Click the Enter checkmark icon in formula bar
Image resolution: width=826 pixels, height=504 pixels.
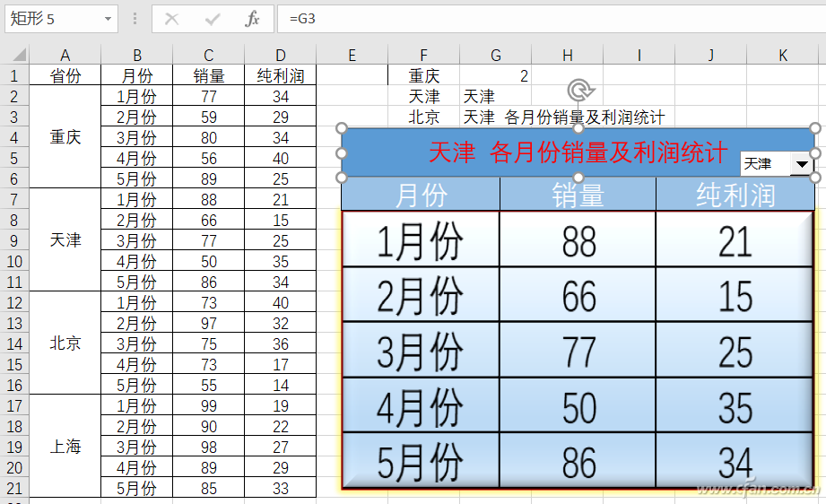click(213, 20)
